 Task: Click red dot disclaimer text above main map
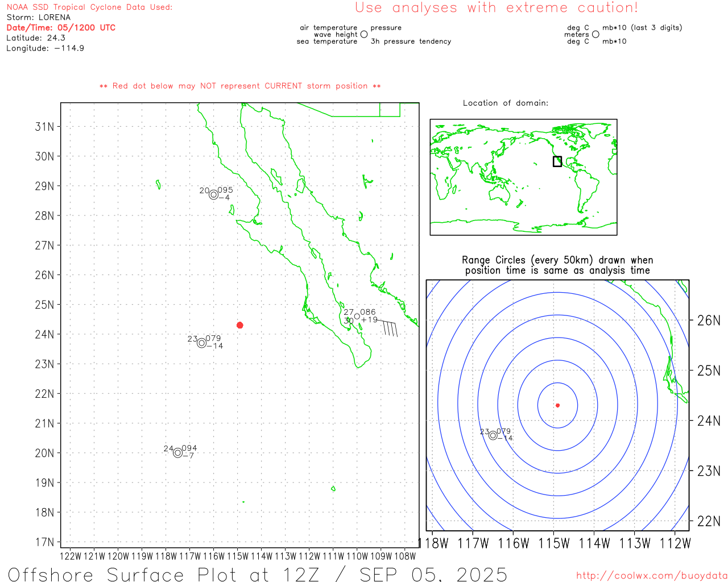point(240,86)
